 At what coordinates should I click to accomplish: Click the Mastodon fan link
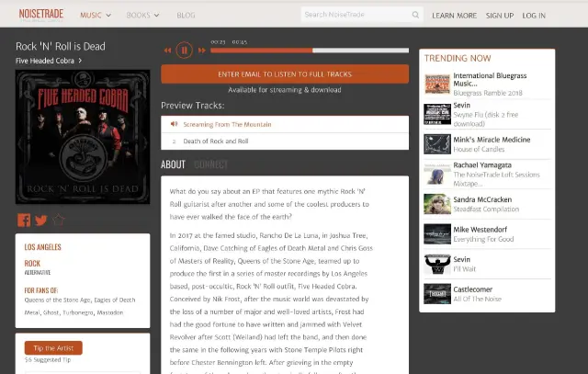tap(110, 312)
